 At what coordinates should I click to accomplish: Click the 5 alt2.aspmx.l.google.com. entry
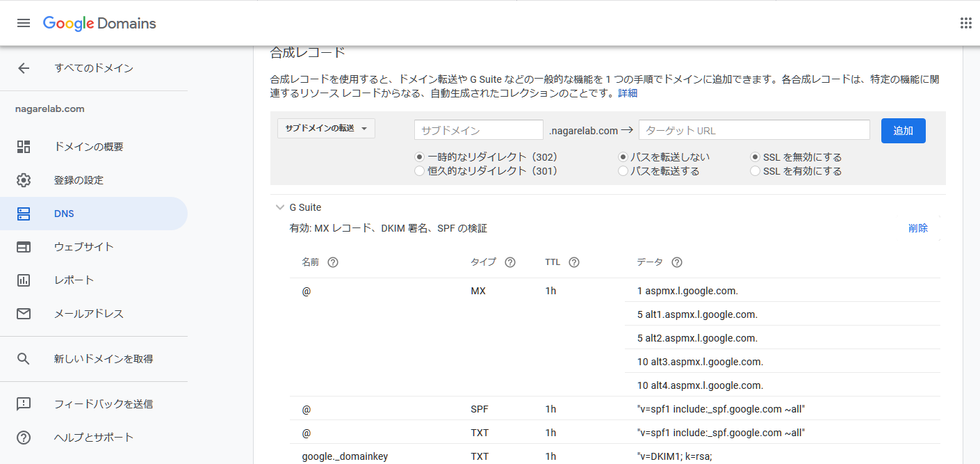[697, 338]
